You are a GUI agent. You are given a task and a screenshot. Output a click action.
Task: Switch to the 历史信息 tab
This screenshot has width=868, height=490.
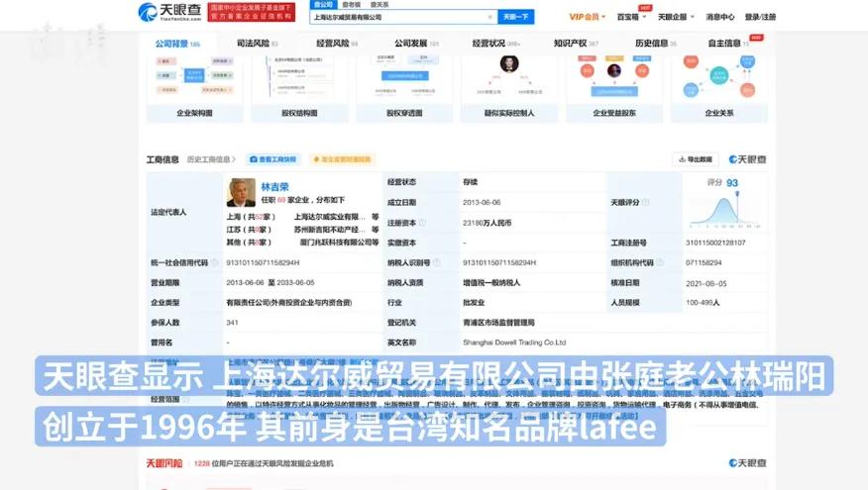[655, 44]
